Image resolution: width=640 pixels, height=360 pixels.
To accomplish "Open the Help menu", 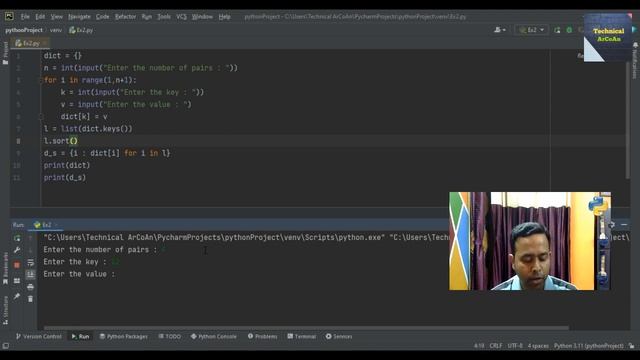I will [224, 17].
